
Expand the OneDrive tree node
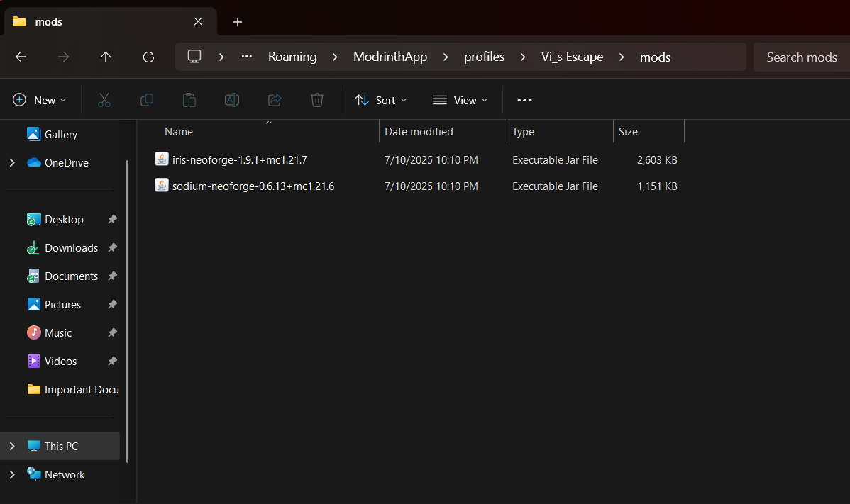click(x=12, y=162)
